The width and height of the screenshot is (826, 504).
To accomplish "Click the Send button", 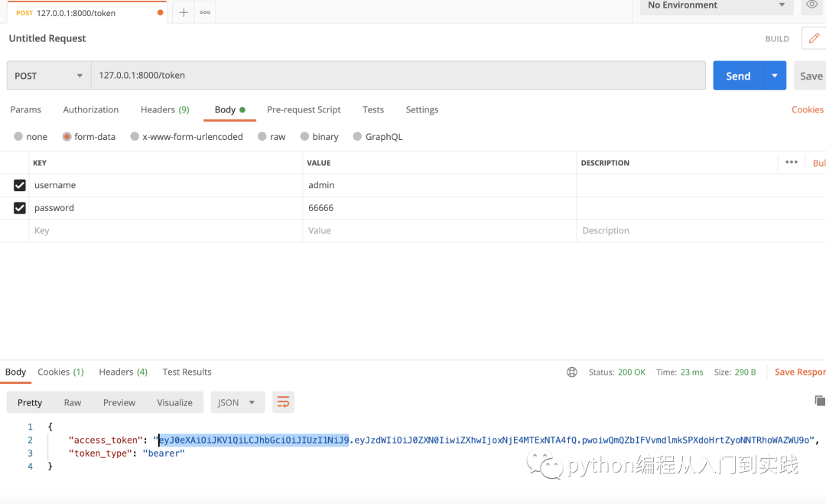I will click(x=739, y=75).
